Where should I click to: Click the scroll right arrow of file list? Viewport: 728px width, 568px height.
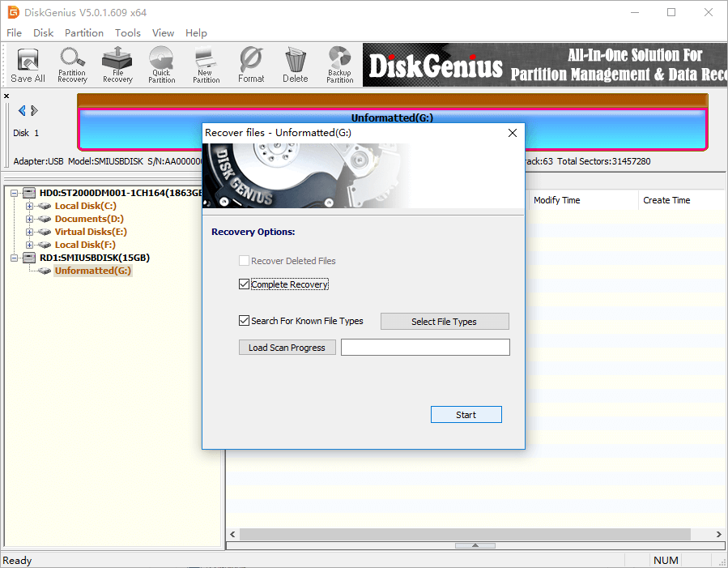coord(719,534)
